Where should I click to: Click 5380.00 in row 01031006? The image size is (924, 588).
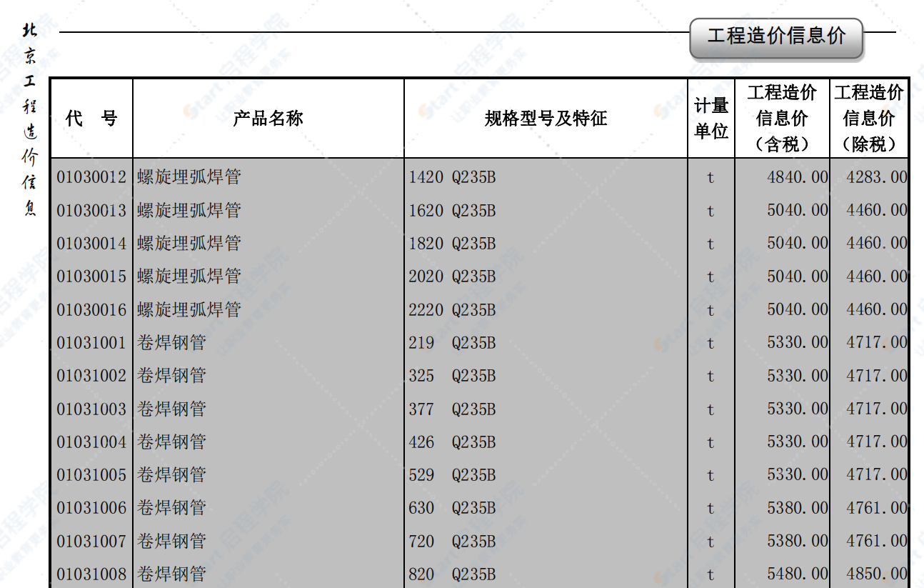pyautogui.click(x=798, y=508)
